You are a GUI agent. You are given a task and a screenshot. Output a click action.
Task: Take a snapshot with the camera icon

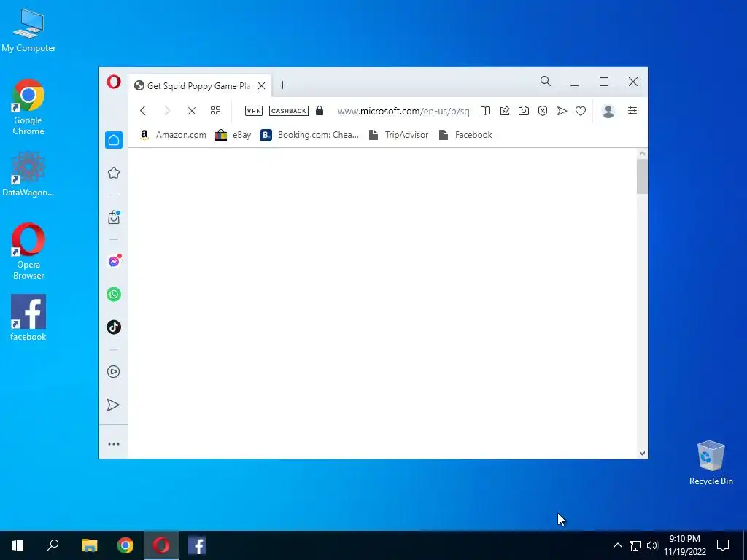(524, 111)
